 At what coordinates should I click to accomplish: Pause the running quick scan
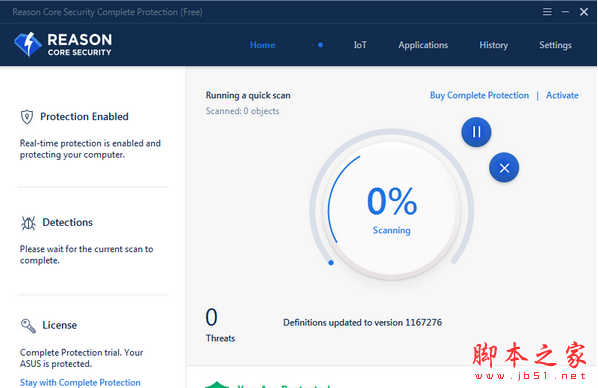pyautogui.click(x=476, y=132)
